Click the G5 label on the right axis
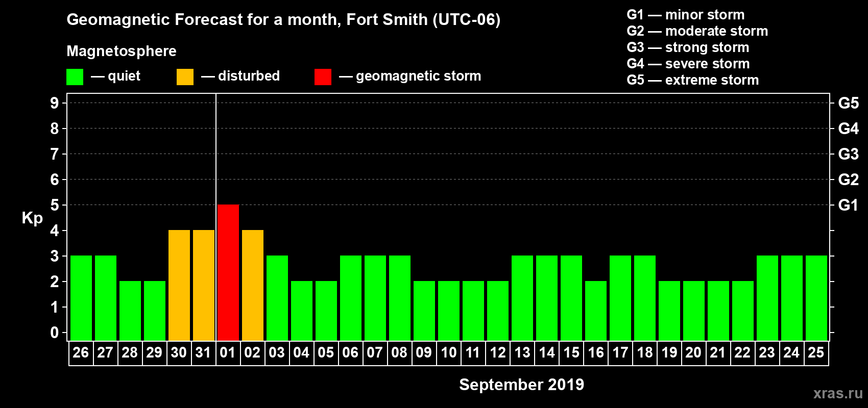Screen dimensions: 868x408 849,103
